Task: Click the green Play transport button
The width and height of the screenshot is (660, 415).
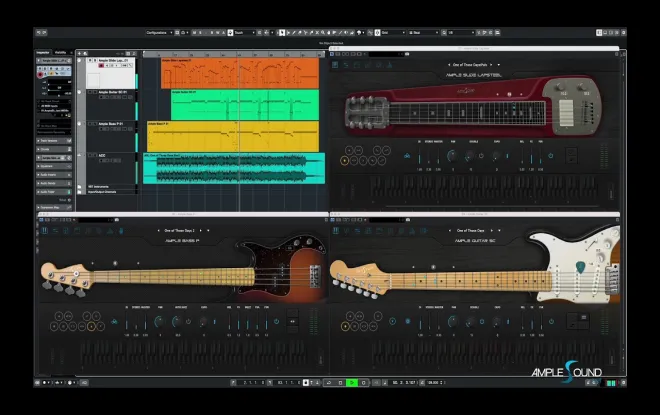Action: click(352, 382)
